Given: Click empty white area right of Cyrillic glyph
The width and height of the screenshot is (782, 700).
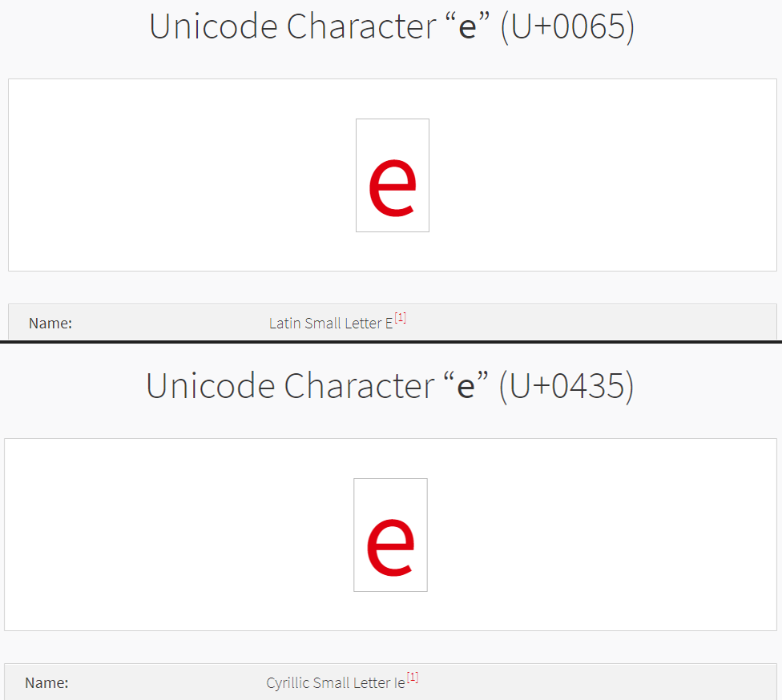Looking at the screenshot, I should (602, 535).
